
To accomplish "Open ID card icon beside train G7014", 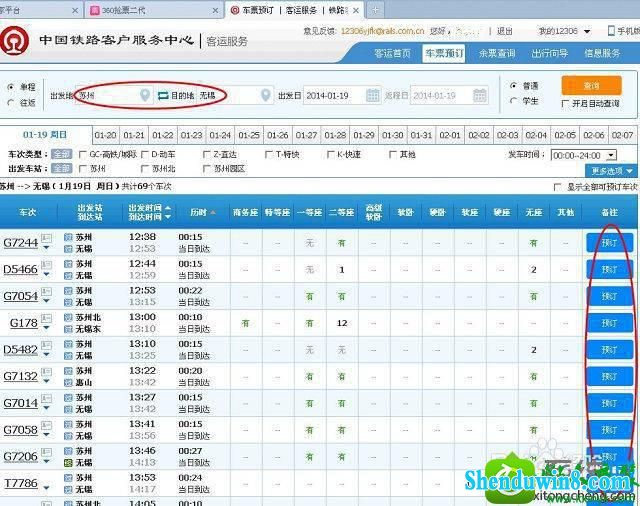I will pos(47,398).
